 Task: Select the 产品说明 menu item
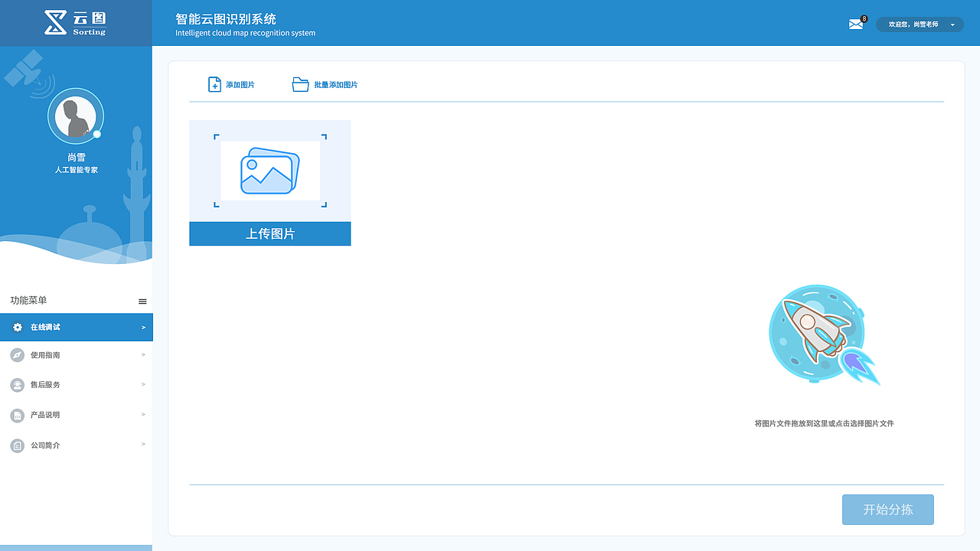(76, 415)
